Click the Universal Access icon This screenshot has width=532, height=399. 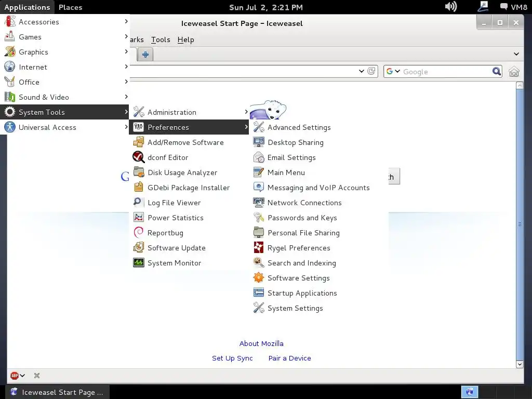pos(10,127)
